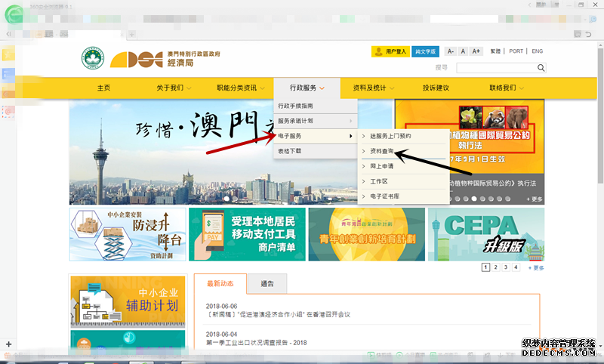Expand the 关于我们 menu
Viewport: 604px width, 364px height.
(x=174, y=88)
